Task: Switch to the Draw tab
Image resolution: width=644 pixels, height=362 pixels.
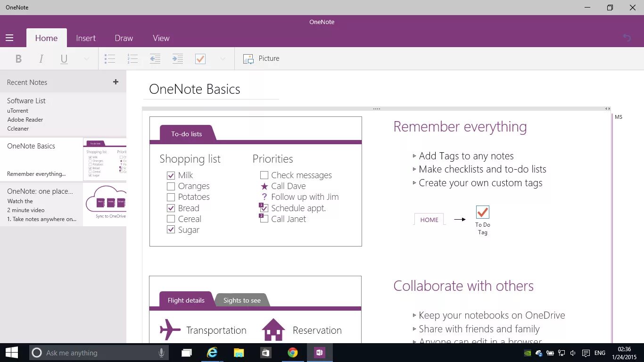Action: point(124,38)
